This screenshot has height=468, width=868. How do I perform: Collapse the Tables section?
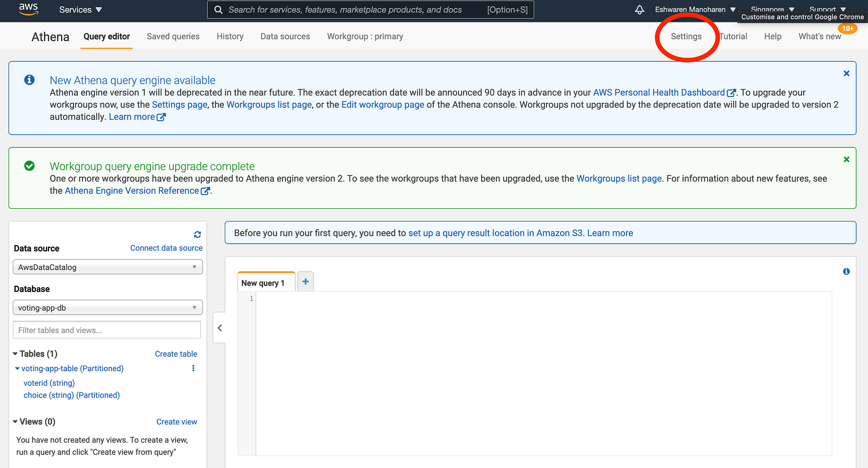[15, 354]
